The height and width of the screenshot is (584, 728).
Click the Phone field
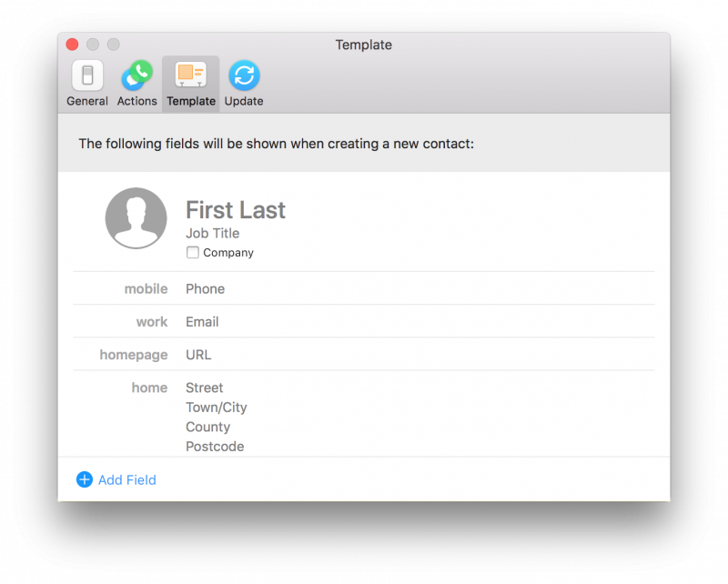[x=206, y=288]
